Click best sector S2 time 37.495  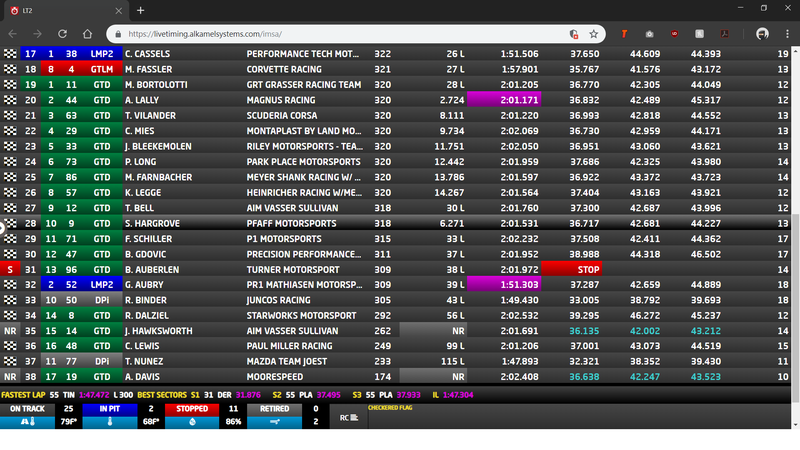point(328,395)
